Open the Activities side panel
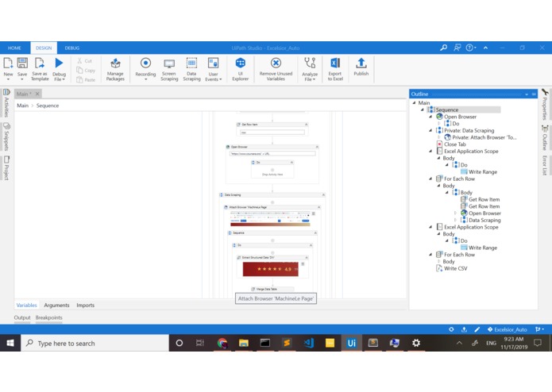The height and width of the screenshot is (392, 552). pyautogui.click(x=6, y=102)
